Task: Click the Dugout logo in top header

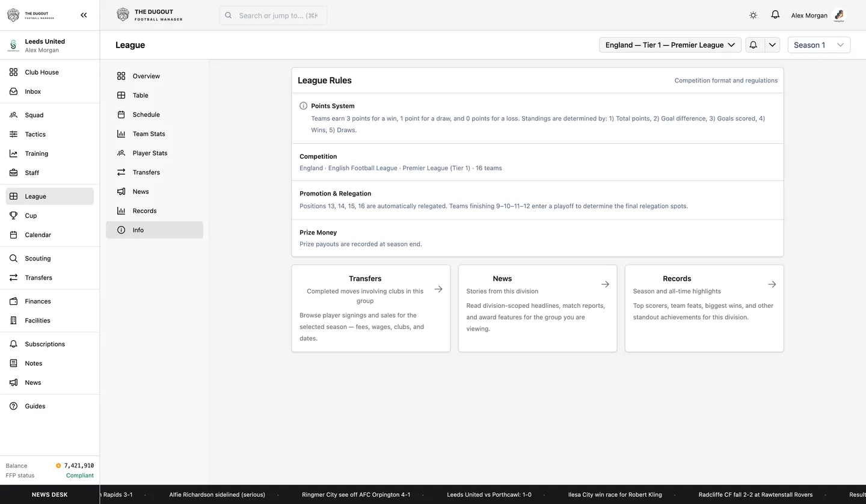Action: pyautogui.click(x=150, y=15)
